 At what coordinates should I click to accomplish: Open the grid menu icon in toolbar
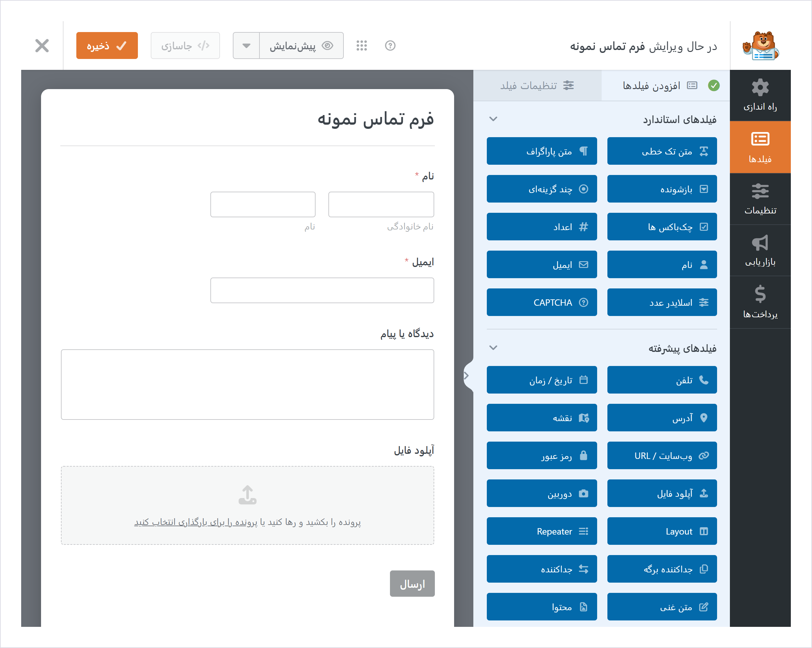coord(361,46)
